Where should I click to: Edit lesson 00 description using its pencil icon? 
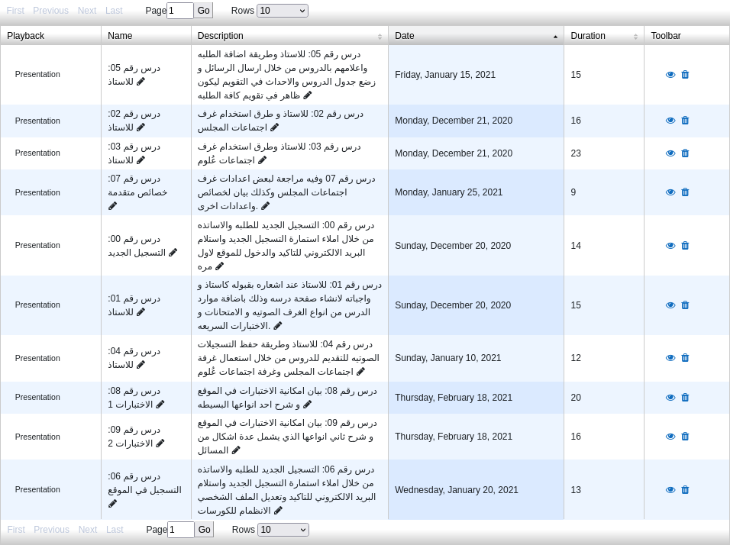click(x=219, y=266)
